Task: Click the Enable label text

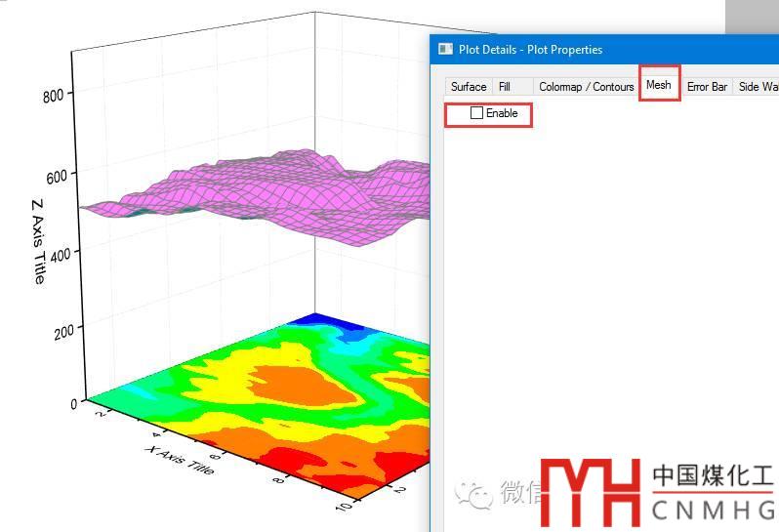Action: coord(502,113)
